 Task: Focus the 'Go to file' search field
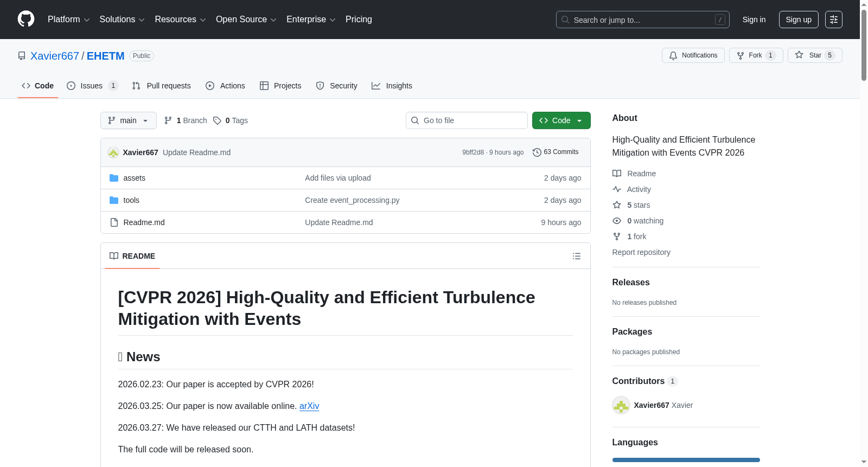click(467, 120)
